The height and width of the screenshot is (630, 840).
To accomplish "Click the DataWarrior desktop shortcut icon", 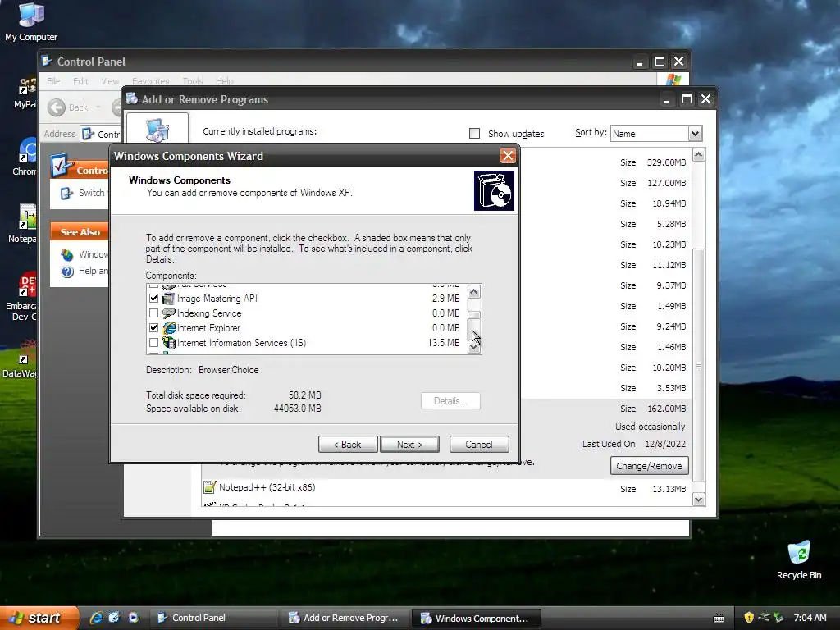I will tap(28, 351).
